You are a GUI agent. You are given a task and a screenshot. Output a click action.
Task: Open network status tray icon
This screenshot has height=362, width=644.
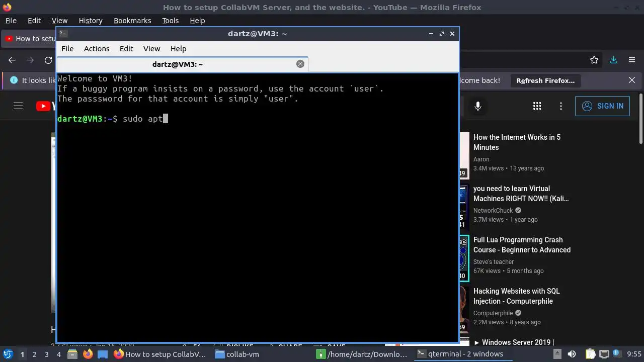tap(604, 354)
